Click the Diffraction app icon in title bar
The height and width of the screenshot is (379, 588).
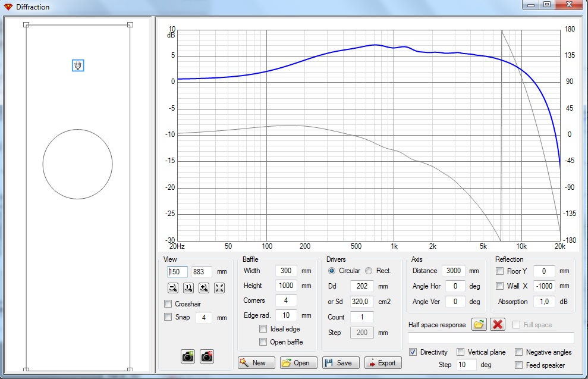pyautogui.click(x=8, y=7)
